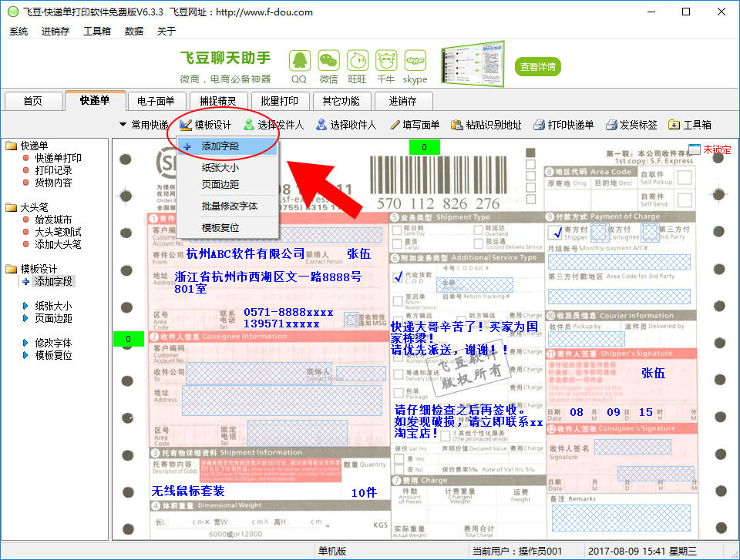Click the empty 备注 Remarks field
This screenshot has height=560, width=740.
tap(621, 518)
